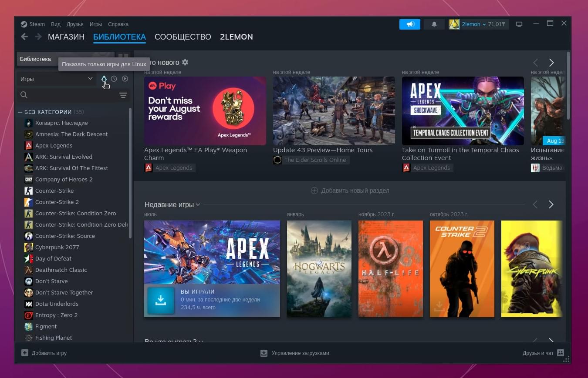Viewport: 588px width, 378px height.
Task: Click the 2lemon profile avatar
Action: 454,24
